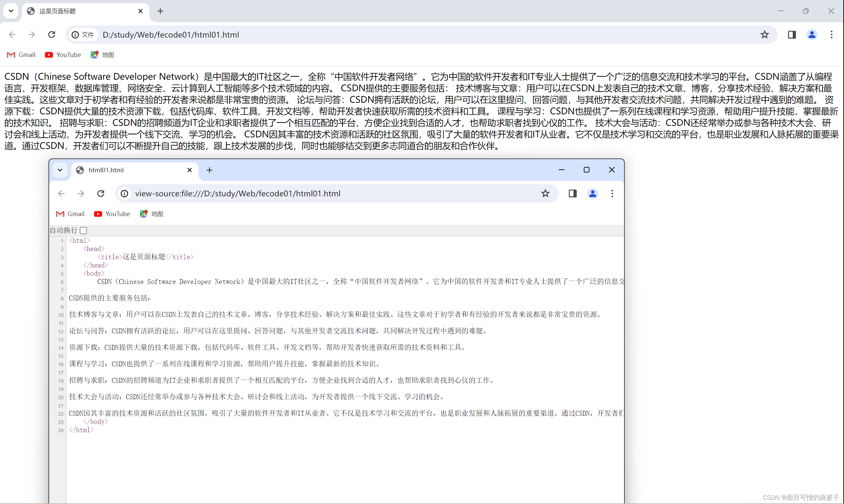This screenshot has width=844, height=504.
Task: Bookmark html01.html with the outer window star
Action: 765,35
